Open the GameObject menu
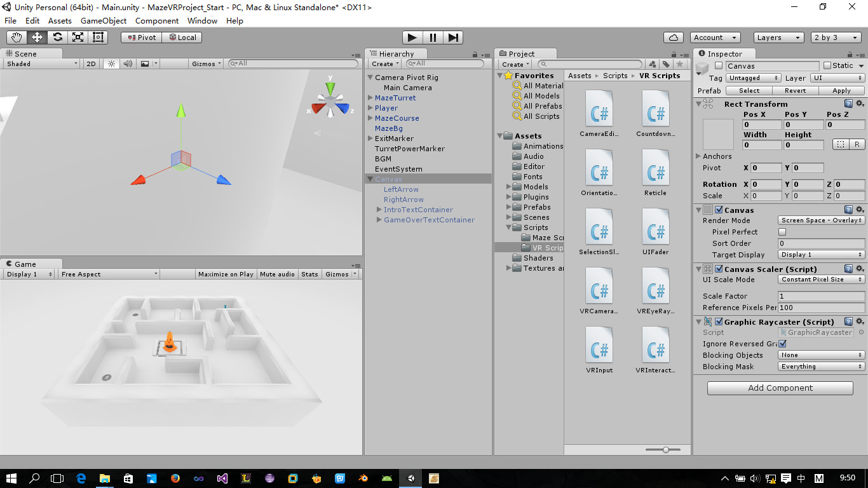Viewport: 868px width, 488px height. pyautogui.click(x=104, y=20)
